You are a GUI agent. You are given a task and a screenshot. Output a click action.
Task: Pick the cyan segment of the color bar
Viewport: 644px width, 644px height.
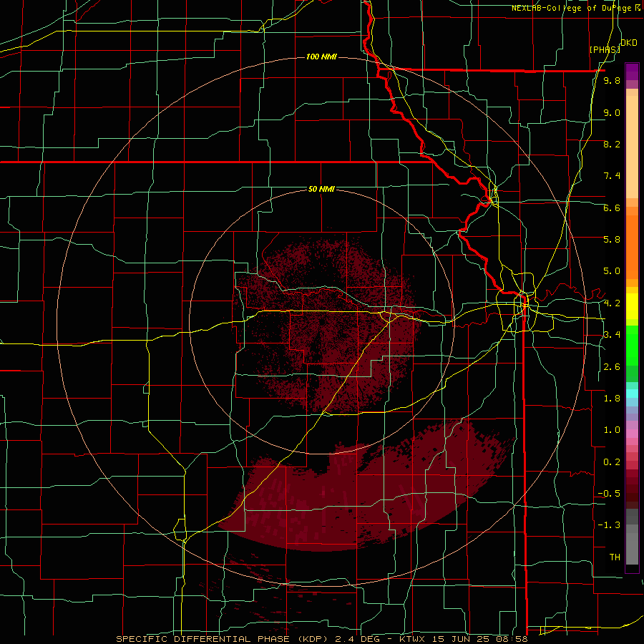click(632, 393)
